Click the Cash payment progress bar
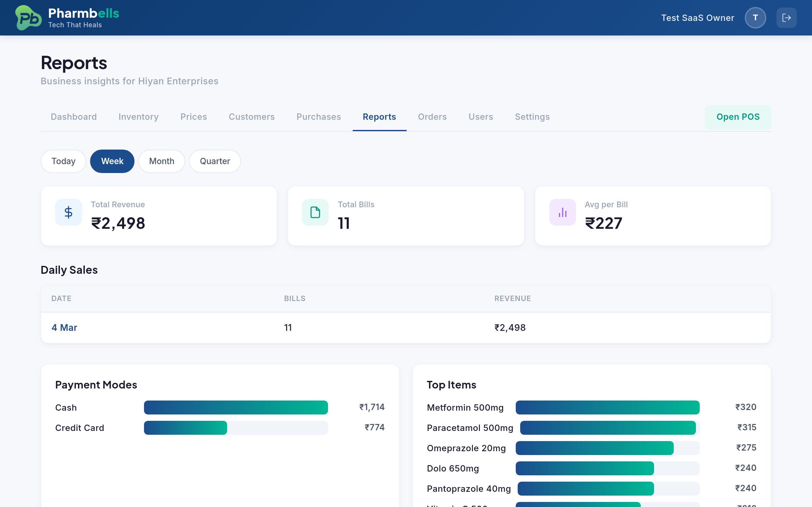 coord(236,408)
